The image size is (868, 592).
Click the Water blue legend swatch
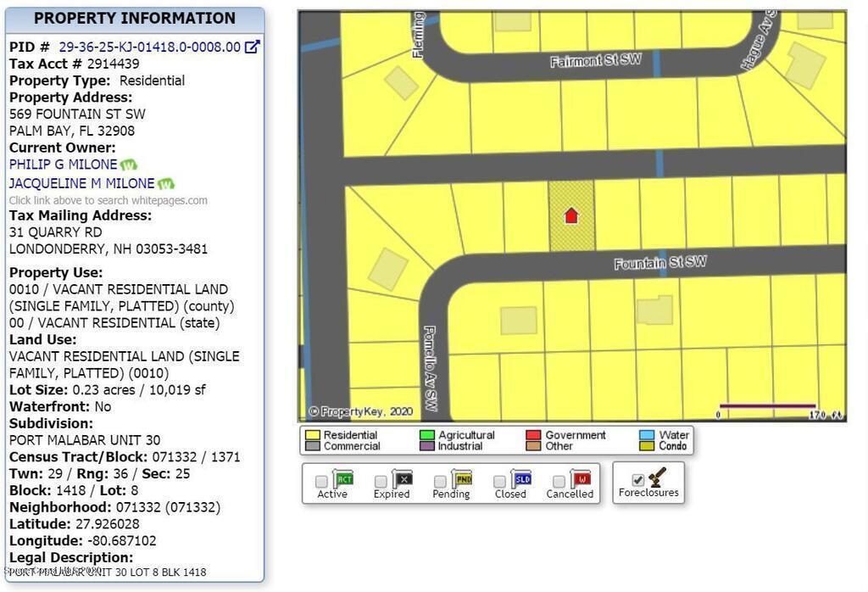647,435
